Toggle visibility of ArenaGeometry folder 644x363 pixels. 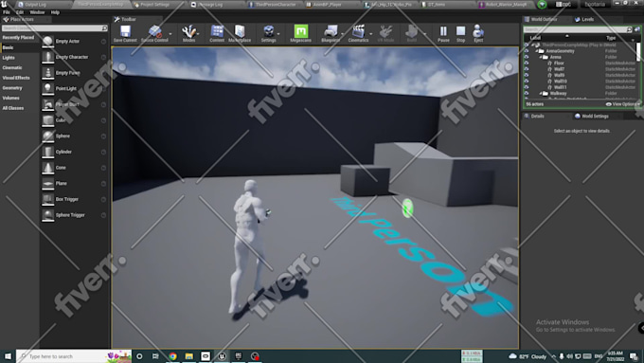[527, 51]
